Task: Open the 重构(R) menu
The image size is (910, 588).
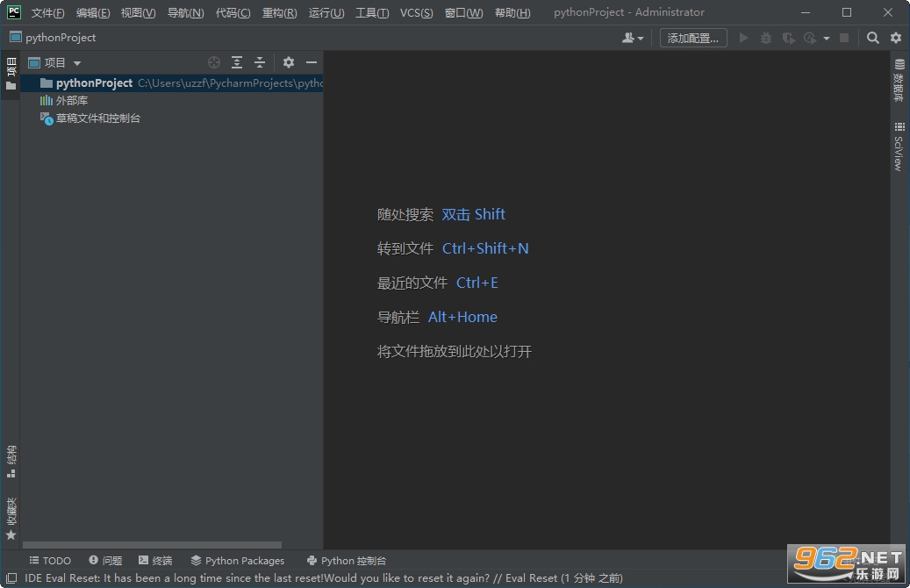Action: (x=279, y=13)
